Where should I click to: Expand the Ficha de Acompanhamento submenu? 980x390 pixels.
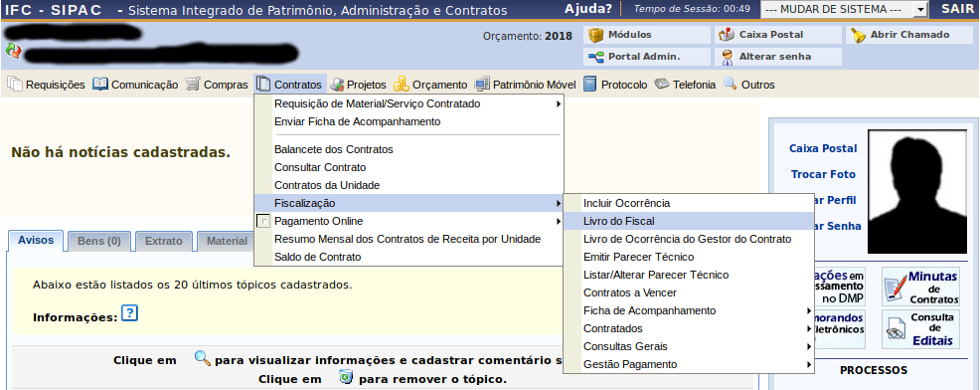(688, 310)
